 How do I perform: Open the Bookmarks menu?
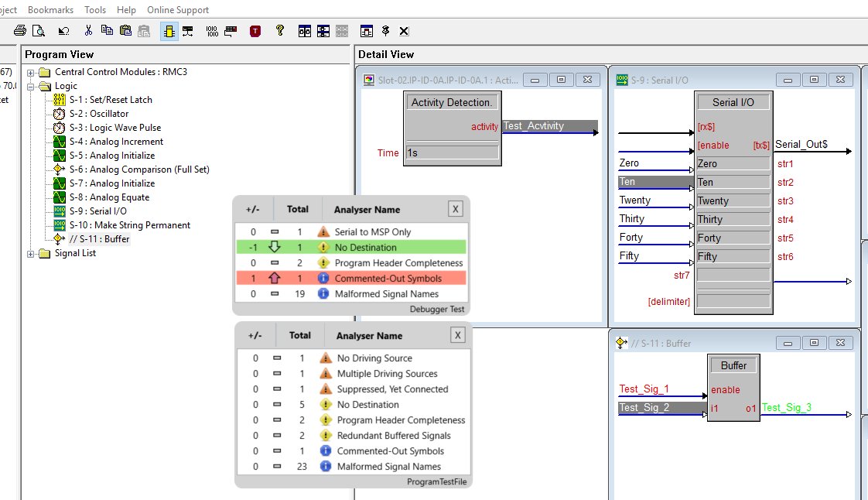50,10
